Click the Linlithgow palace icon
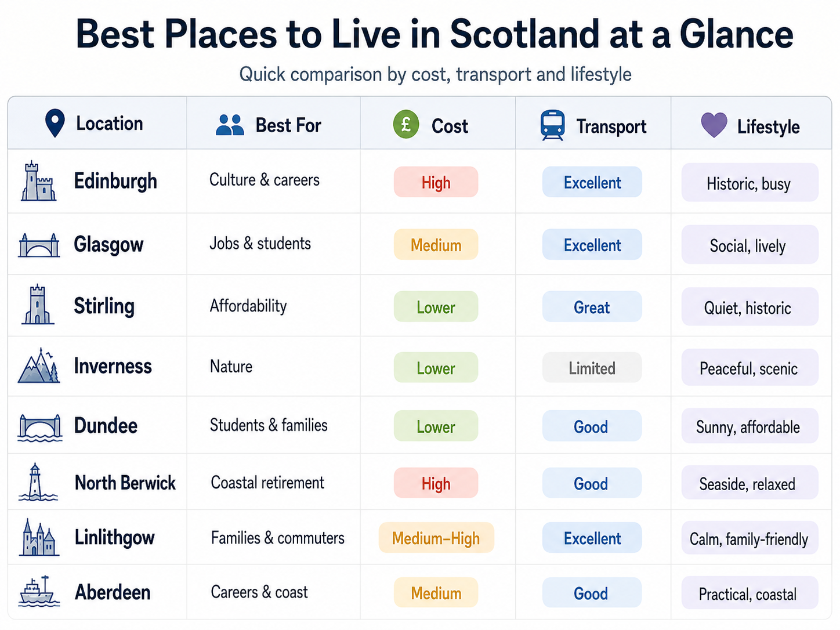 coord(39,537)
